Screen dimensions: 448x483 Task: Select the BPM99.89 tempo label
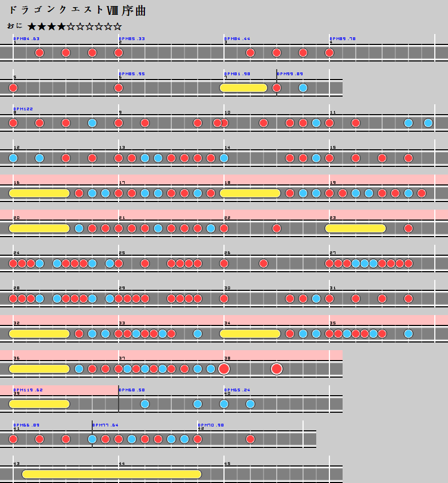pos(290,74)
